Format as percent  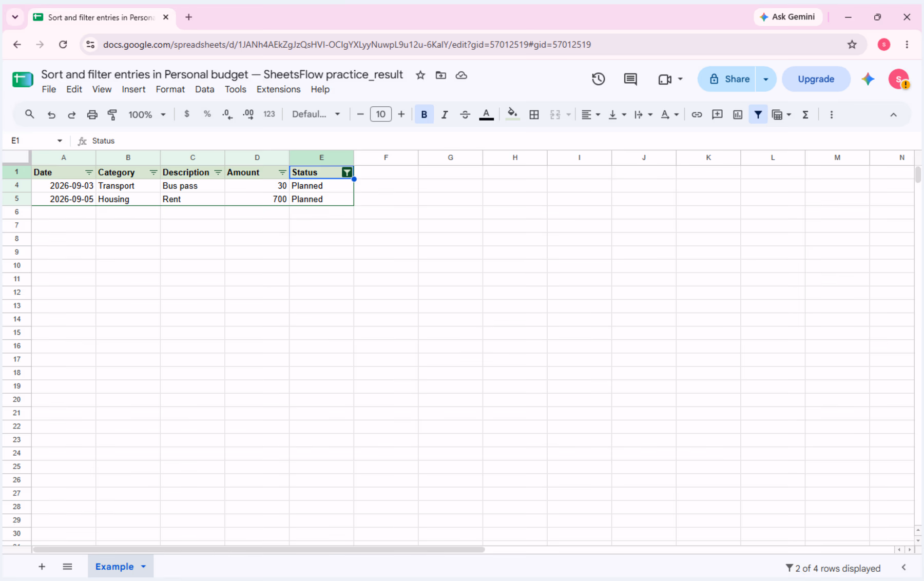(x=207, y=114)
